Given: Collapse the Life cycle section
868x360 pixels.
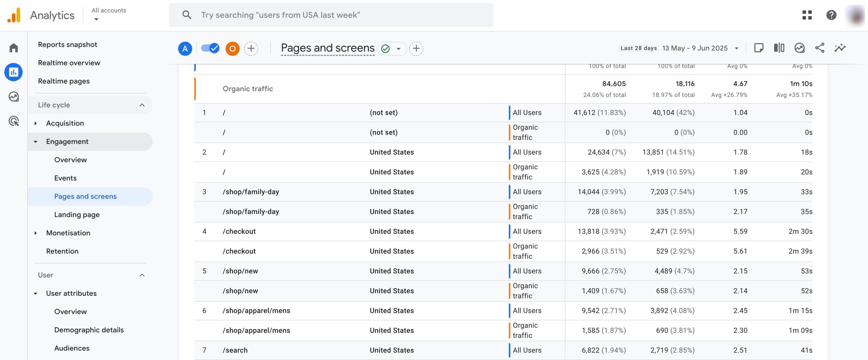Looking at the screenshot, I should click(142, 105).
